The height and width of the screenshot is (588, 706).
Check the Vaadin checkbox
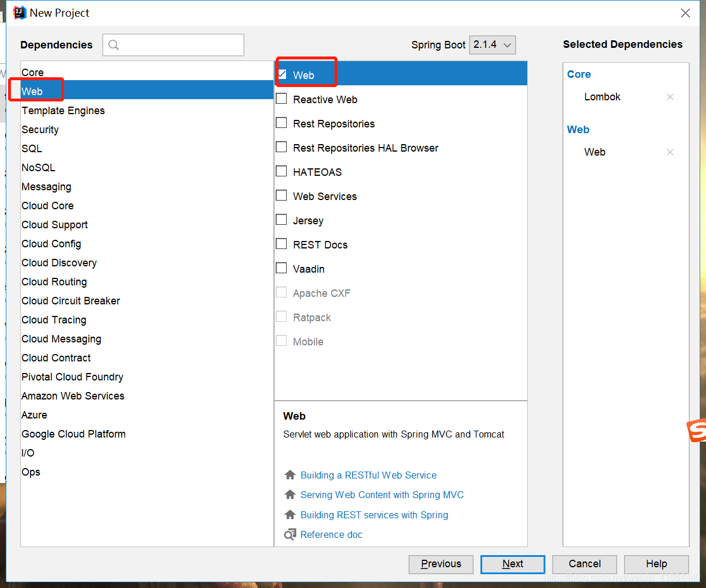click(281, 268)
